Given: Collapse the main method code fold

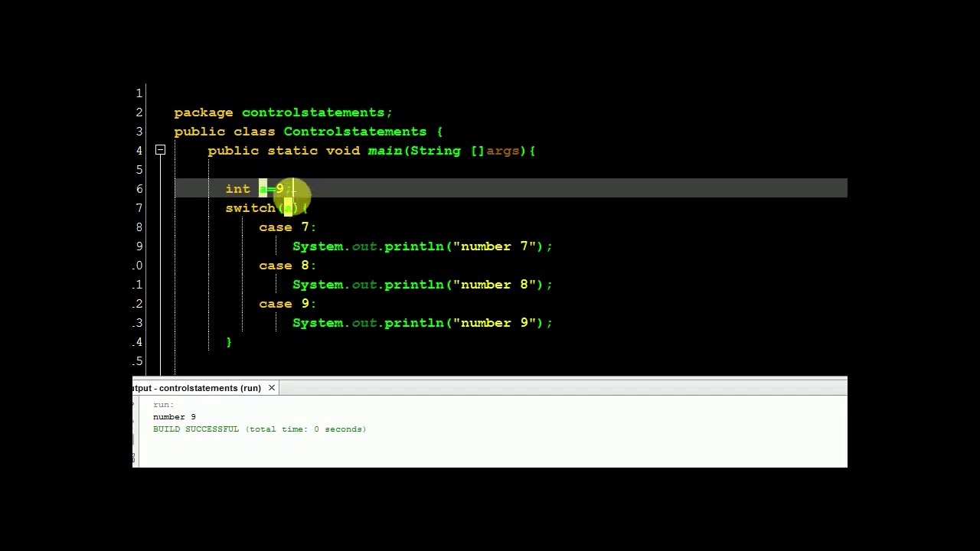Looking at the screenshot, I should coord(160,151).
